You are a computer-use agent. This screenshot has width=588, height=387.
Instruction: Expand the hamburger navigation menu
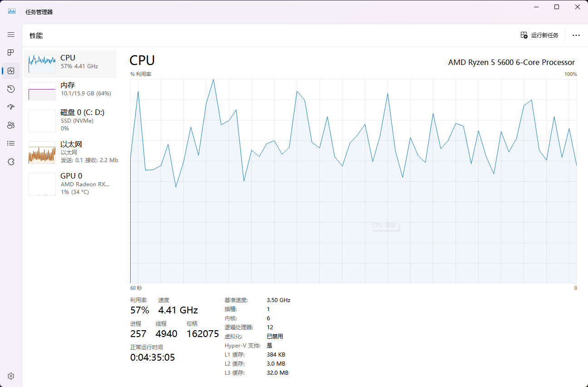(11, 35)
